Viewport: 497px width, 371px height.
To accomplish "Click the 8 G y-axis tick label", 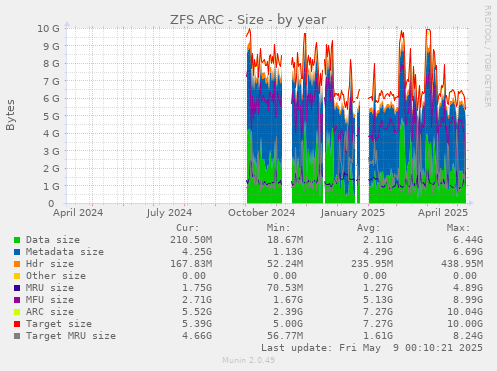I will pos(51,63).
